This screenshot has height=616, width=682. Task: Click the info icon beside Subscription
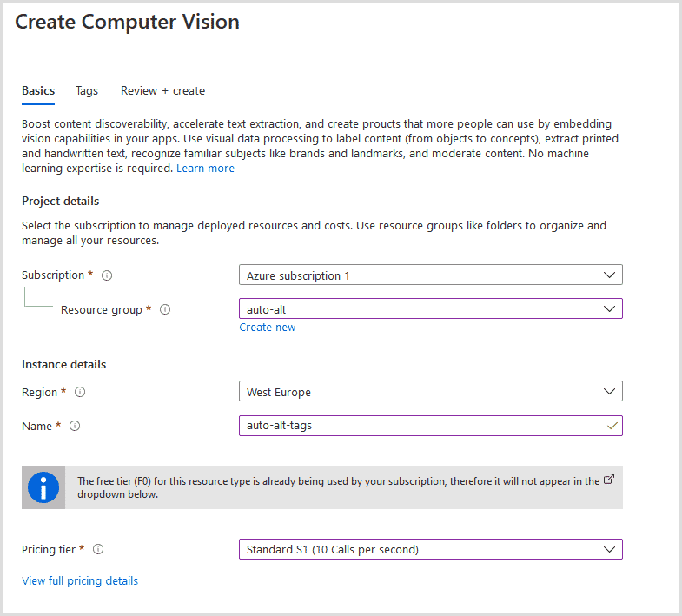[x=107, y=275]
